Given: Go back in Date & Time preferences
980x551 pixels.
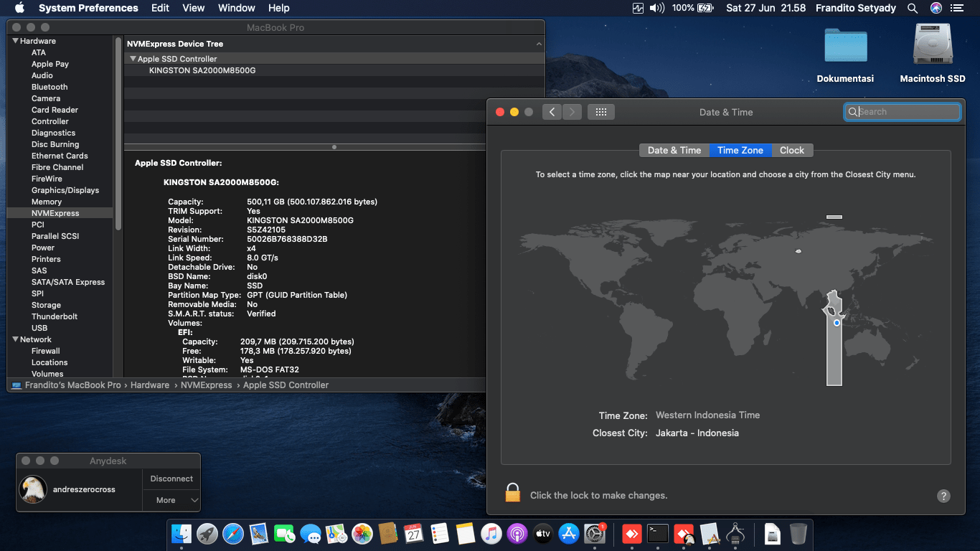Looking at the screenshot, I should click(552, 112).
